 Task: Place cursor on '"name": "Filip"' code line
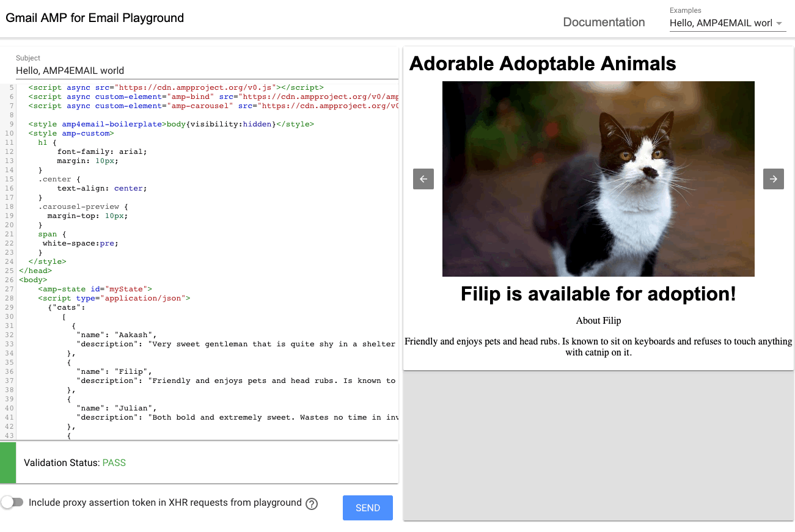pos(114,371)
